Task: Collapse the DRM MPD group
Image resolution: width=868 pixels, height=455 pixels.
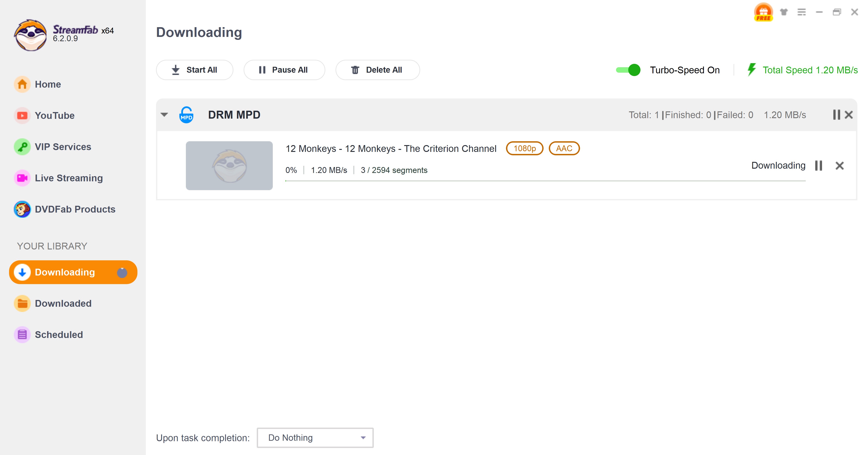Action: coord(164,115)
